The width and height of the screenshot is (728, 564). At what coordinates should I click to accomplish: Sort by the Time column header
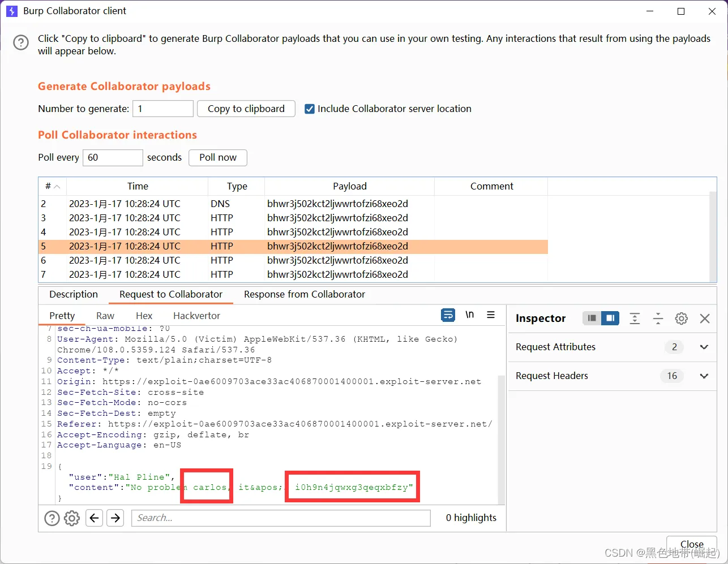click(x=138, y=186)
